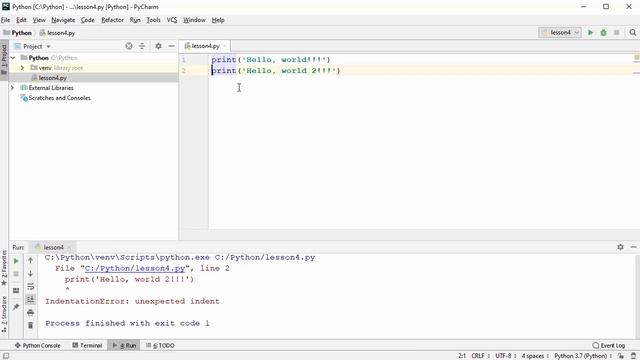640x360 pixels.
Task: Open the Event Log
Action: pyautogui.click(x=609, y=345)
